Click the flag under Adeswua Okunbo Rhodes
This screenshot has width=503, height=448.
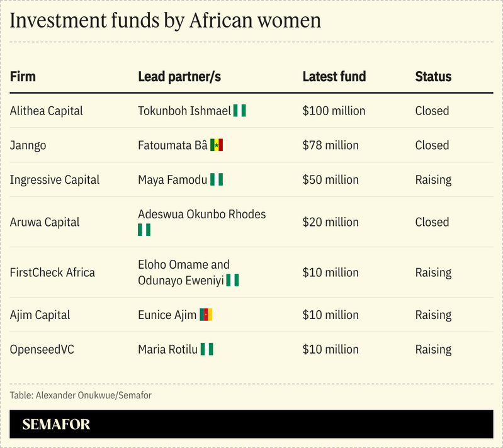144,230
